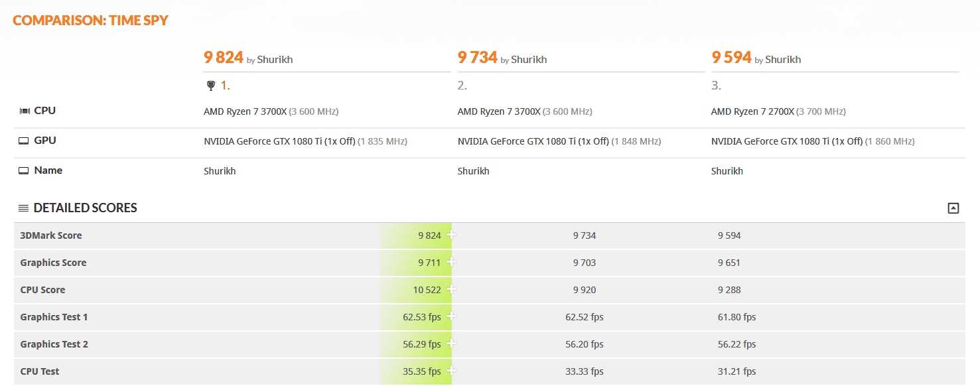Open the 9 594 score result

pyautogui.click(x=732, y=58)
